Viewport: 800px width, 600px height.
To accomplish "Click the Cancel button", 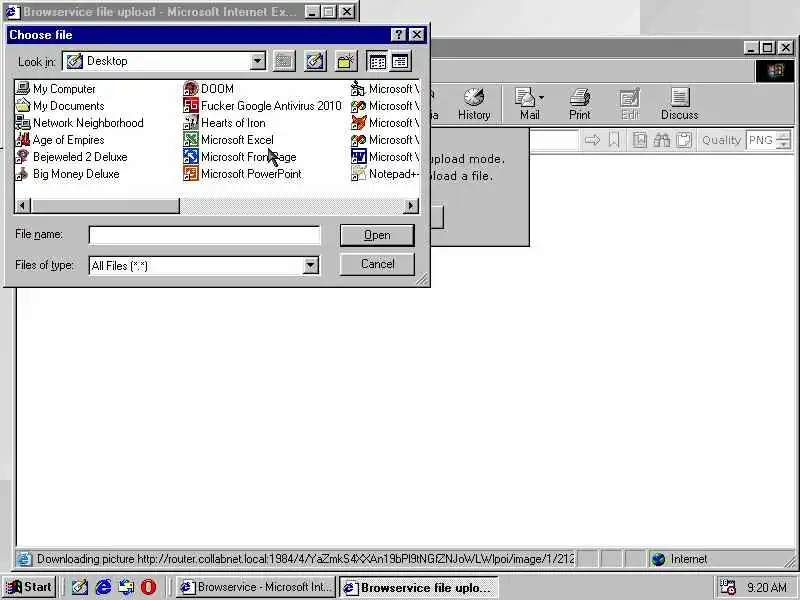I will [x=377, y=264].
